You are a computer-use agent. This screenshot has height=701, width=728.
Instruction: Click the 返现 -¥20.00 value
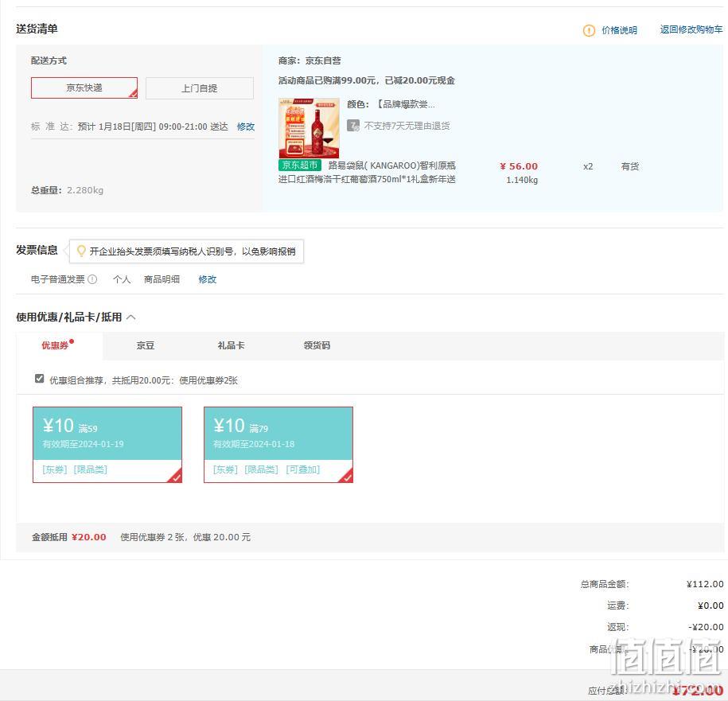coord(706,627)
